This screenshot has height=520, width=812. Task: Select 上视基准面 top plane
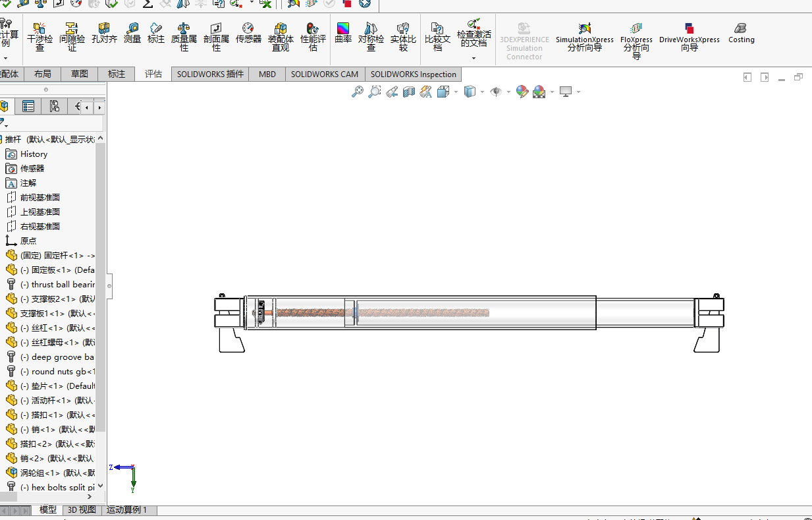click(40, 212)
